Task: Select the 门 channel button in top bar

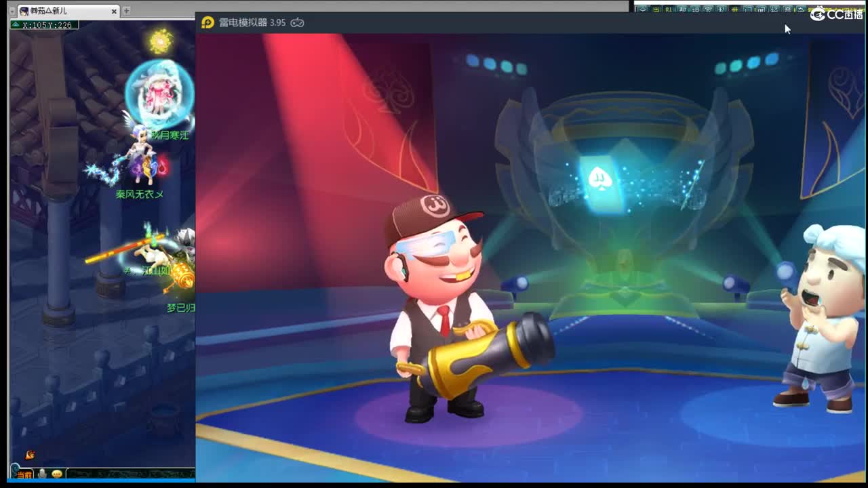Action: click(748, 9)
